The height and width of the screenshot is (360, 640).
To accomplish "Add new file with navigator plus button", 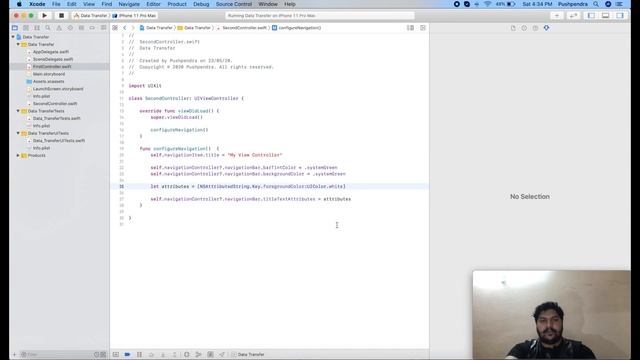I will (14, 354).
